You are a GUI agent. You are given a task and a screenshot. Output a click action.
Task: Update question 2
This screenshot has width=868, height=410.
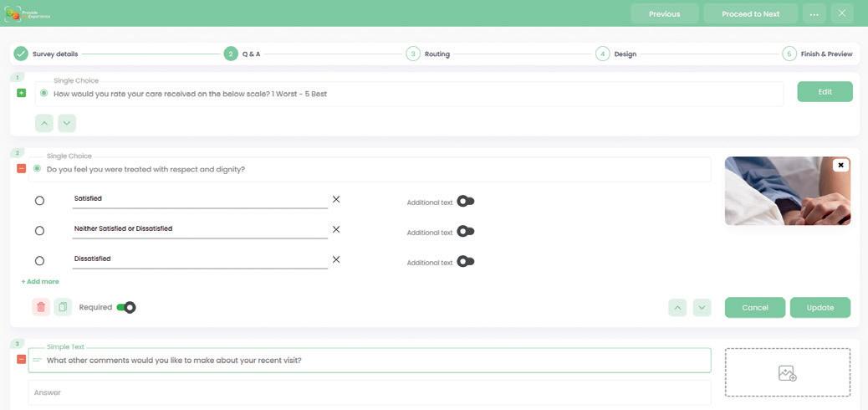pos(819,308)
